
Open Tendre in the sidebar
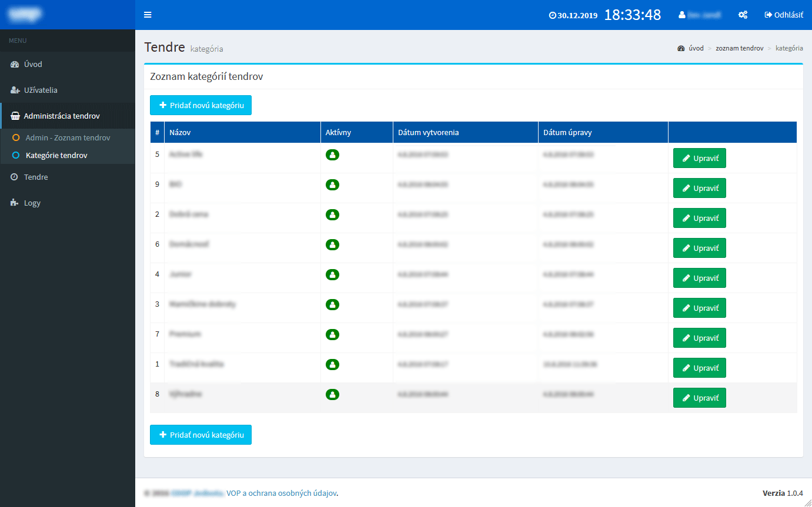tap(68, 177)
